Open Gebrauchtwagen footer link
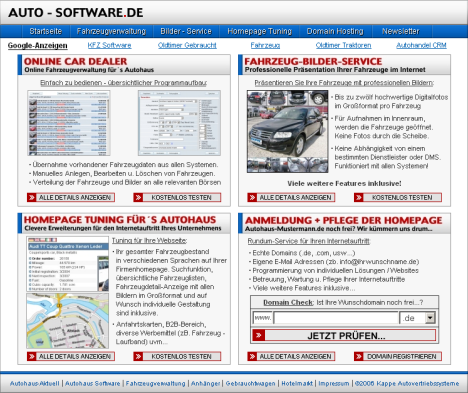 point(251,383)
